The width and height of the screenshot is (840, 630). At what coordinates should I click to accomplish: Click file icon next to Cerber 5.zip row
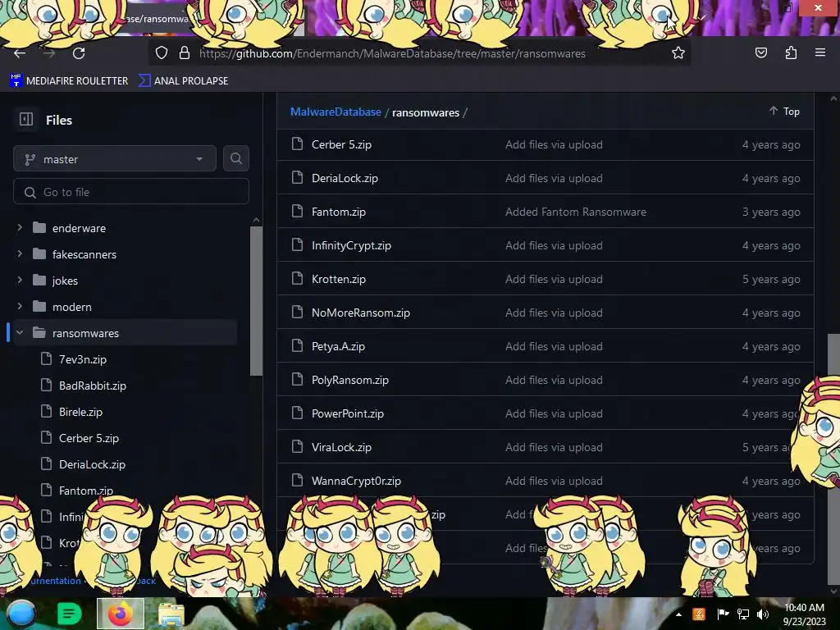pos(297,144)
